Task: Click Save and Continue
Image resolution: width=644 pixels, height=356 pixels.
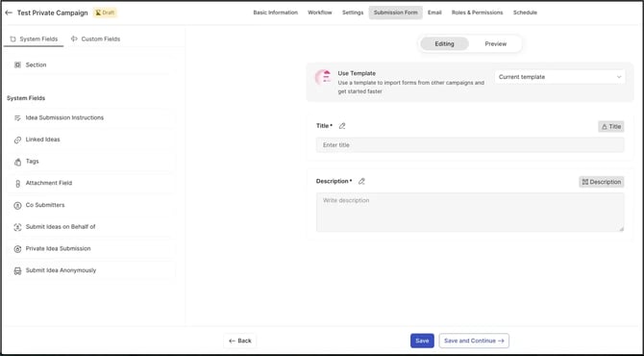Action: point(474,341)
